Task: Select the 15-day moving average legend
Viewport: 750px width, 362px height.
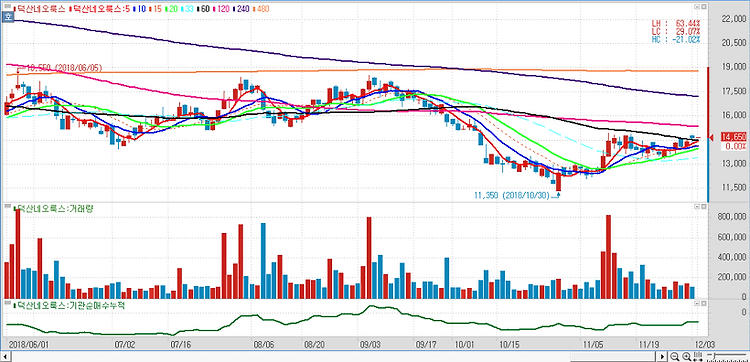Action: 155,9
